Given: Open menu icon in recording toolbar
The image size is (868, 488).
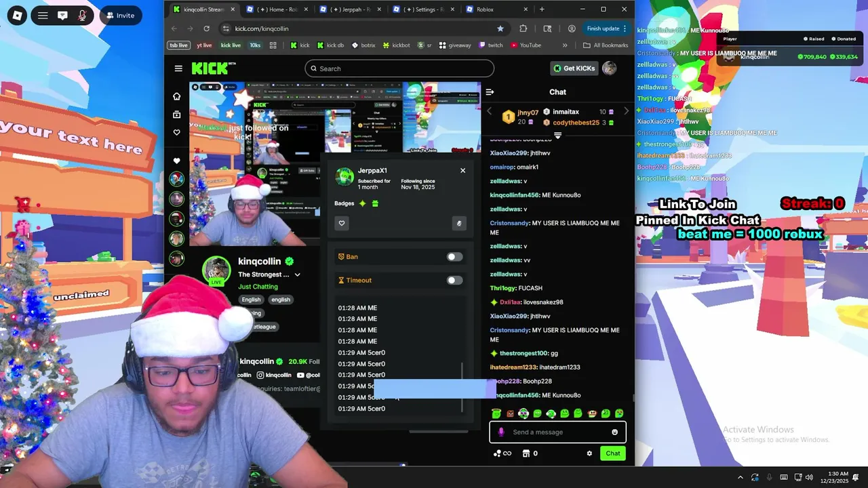Looking at the screenshot, I should 43,15.
